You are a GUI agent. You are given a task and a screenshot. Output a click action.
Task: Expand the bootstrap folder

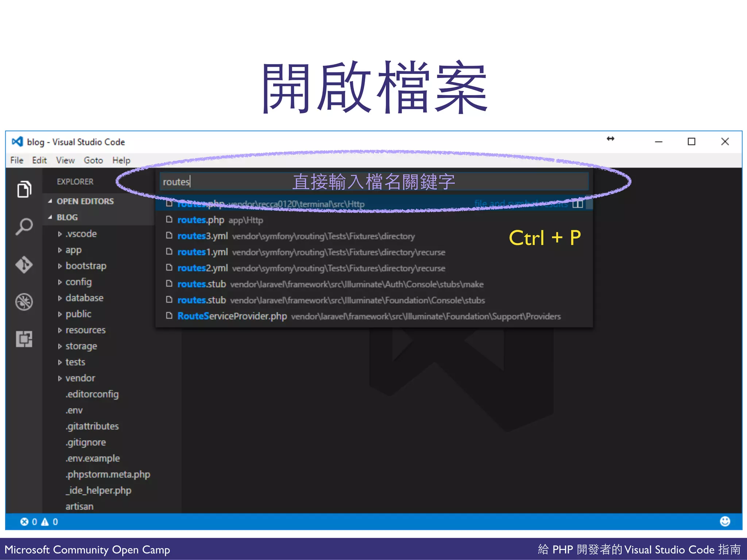coord(98,266)
